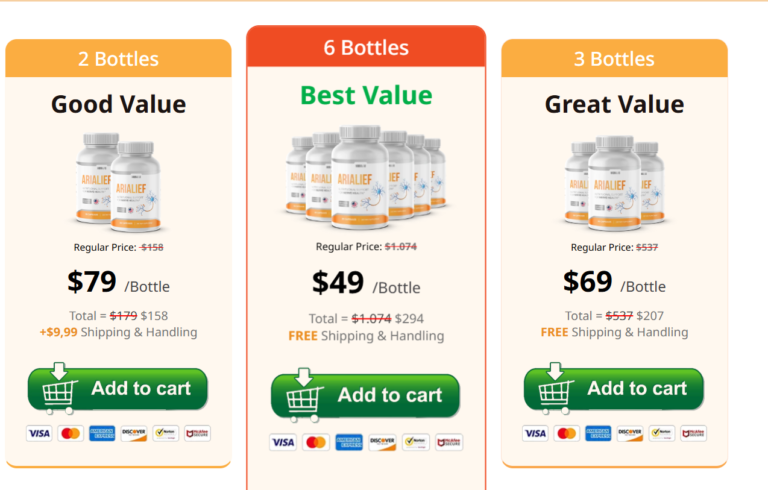Click the Visa icon under 6 Bottles

pyautogui.click(x=283, y=442)
